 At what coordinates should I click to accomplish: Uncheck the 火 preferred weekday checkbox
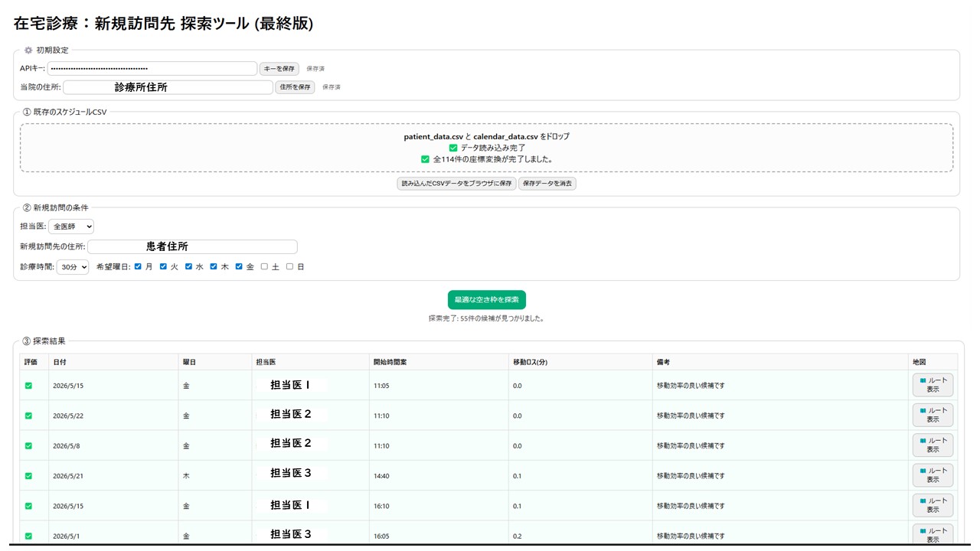[163, 266]
